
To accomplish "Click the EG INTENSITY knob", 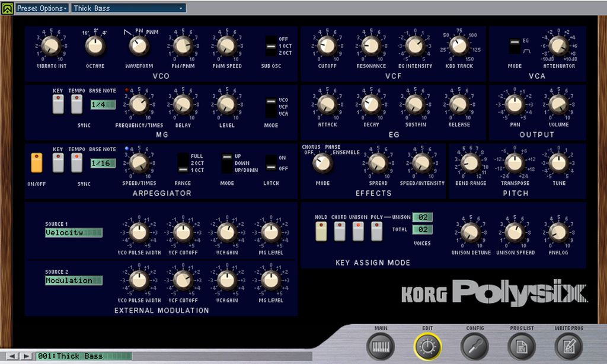I will tap(415, 46).
